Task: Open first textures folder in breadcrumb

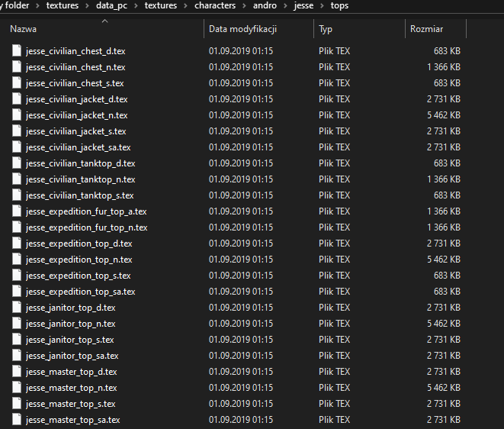Action: 63,5
